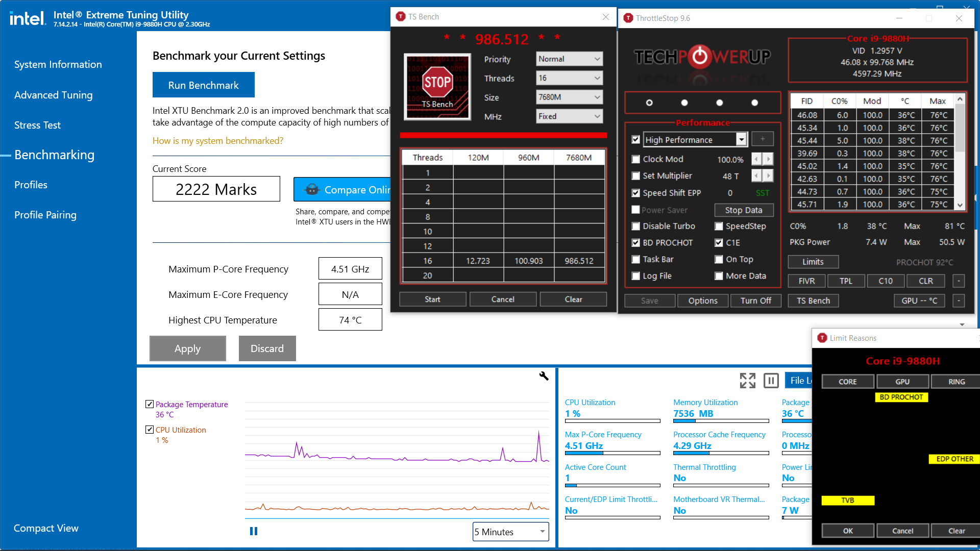Select Benchmarking in XTU sidebar
This screenshot has width=980, height=551.
pos(55,155)
